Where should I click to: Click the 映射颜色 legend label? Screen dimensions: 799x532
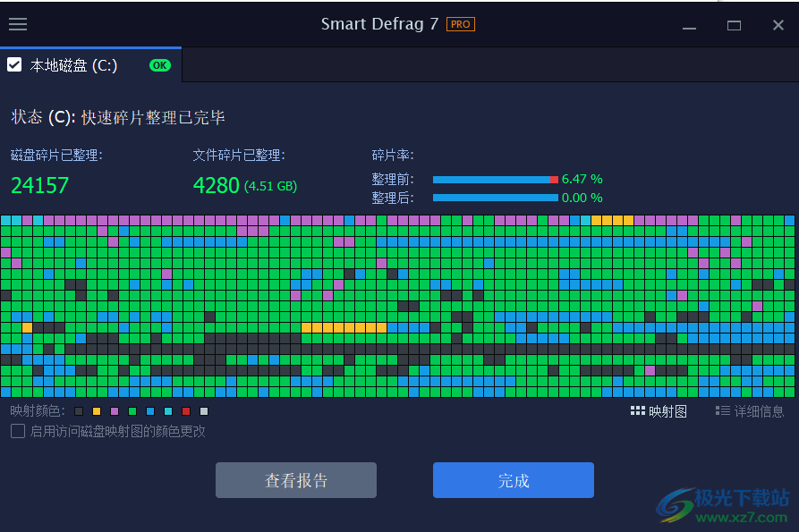point(38,410)
